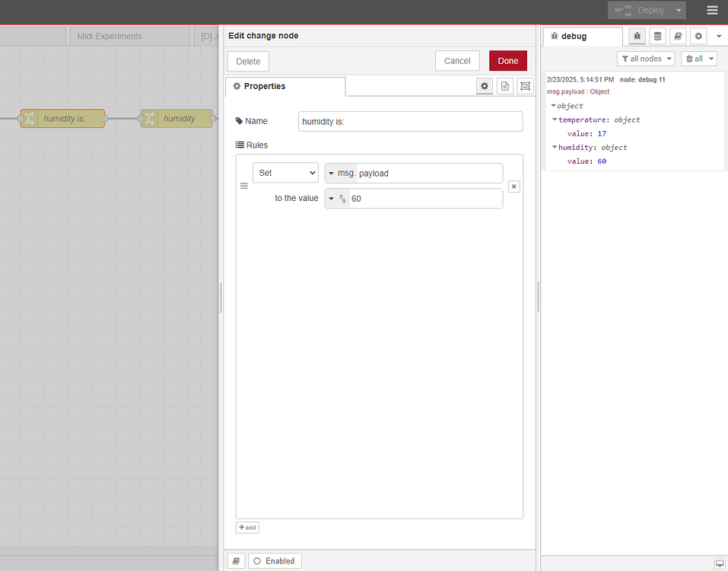Screen dimensions: 728x571
Task: Open the configuration nodes gear icon
Action: (x=698, y=36)
